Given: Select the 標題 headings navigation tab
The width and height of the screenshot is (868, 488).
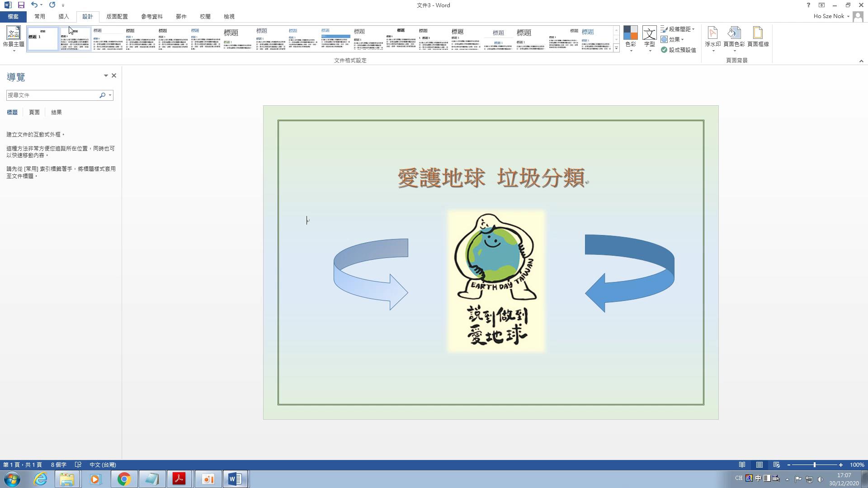Looking at the screenshot, I should point(12,112).
